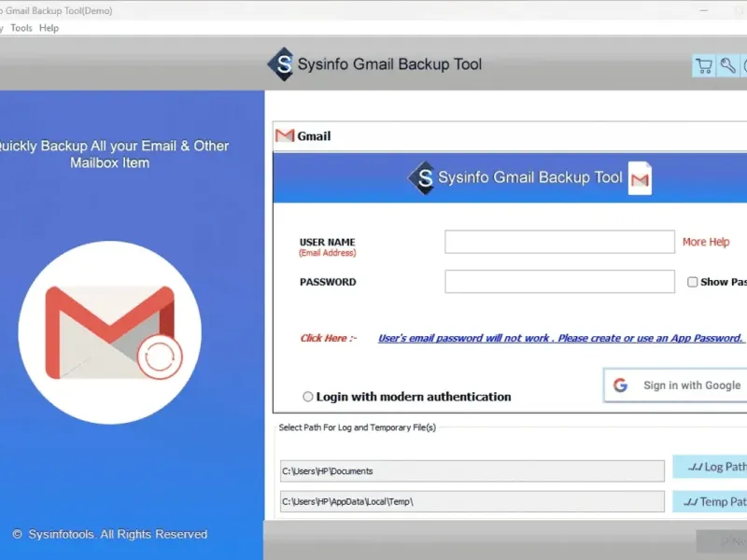Click the Temp Path button

click(710, 501)
